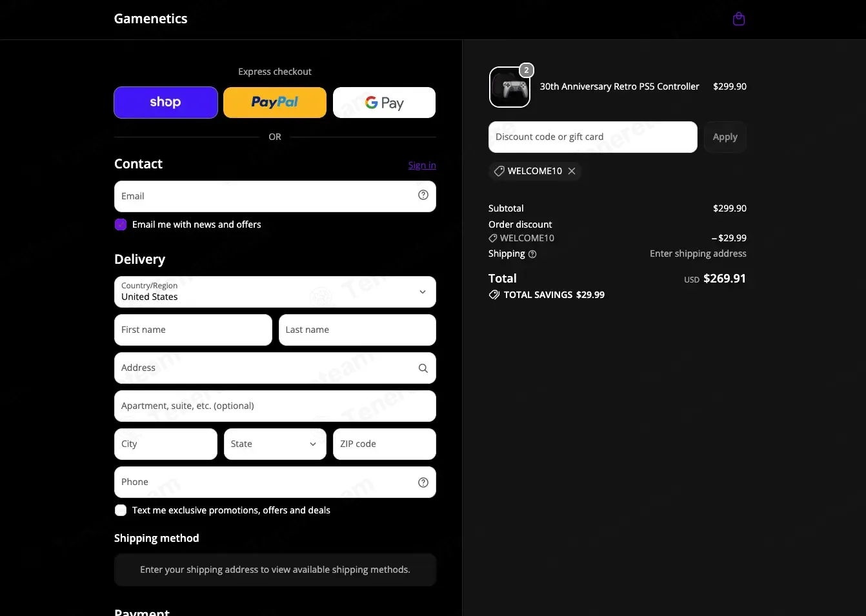Focus the Email input field
Viewport: 866px width, 616px height.
click(x=275, y=197)
